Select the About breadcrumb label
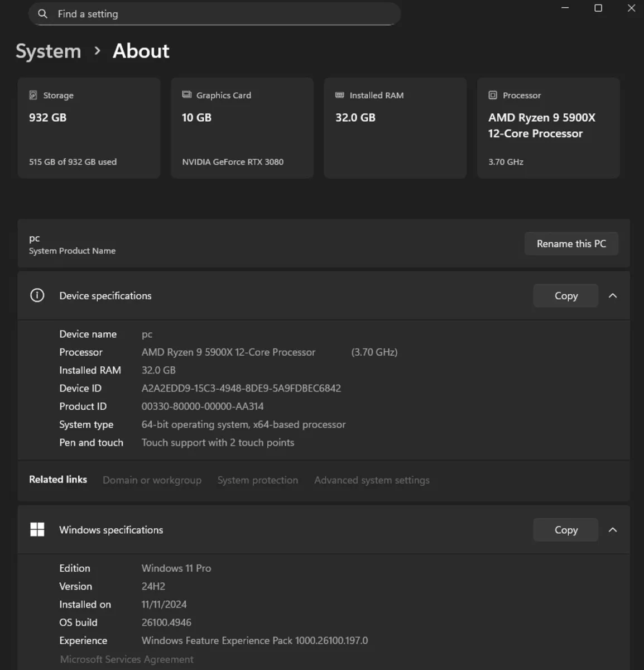The width and height of the screenshot is (644, 670). (141, 51)
